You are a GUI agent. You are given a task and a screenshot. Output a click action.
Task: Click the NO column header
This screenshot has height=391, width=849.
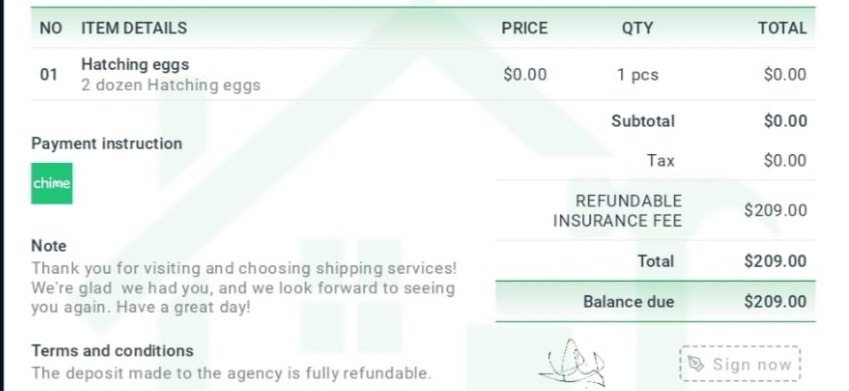pyautogui.click(x=51, y=28)
